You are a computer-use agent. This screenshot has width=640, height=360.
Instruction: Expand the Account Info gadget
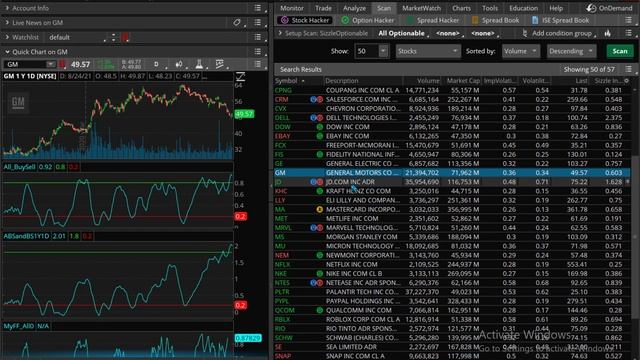point(7,8)
